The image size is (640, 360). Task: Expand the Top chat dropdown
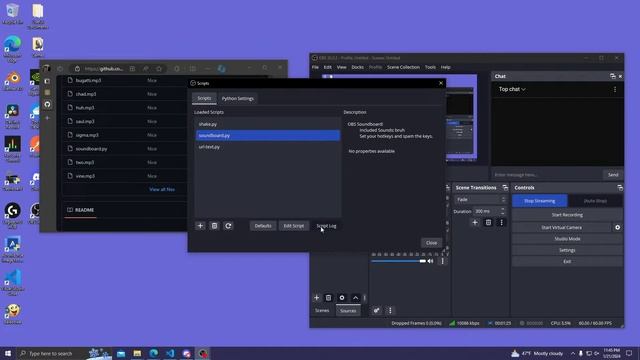(512, 89)
